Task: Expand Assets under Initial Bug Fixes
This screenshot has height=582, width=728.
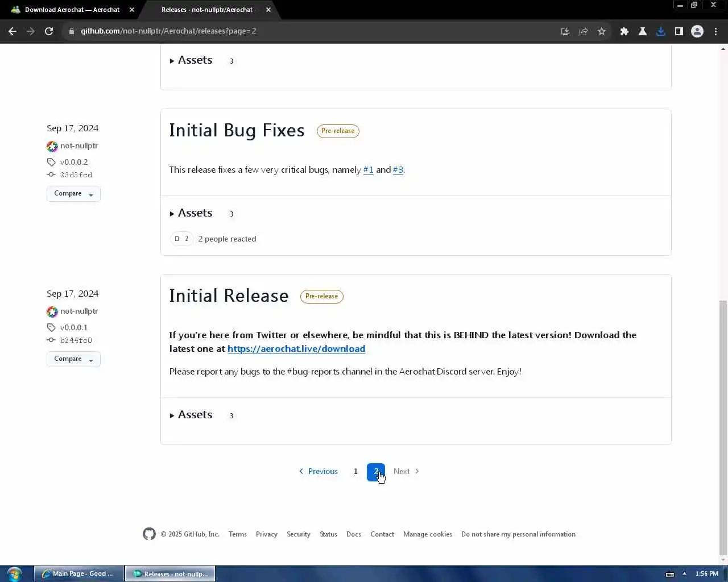Action: [x=191, y=213]
